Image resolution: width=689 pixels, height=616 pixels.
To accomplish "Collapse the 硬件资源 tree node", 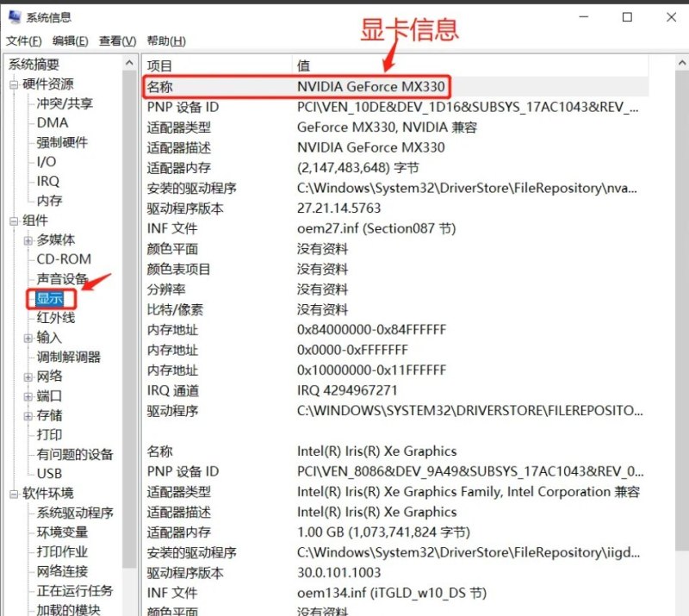I will [14, 84].
